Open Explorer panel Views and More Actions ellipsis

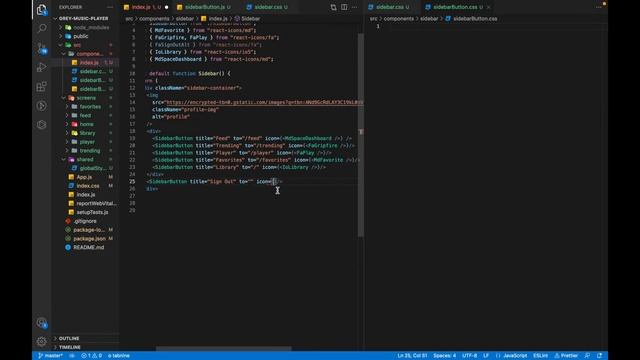pyautogui.click(x=110, y=7)
